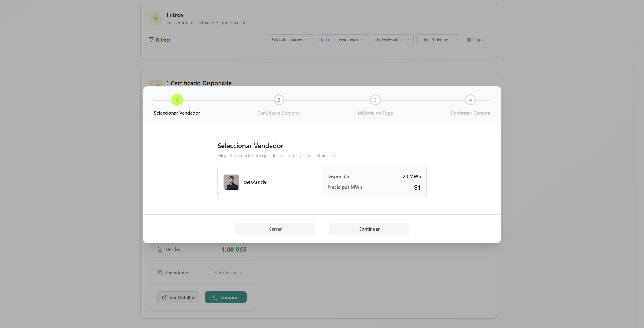The image size is (644, 328).
Task: Select step 2 Cantidad a Comprar
Action: (x=279, y=100)
